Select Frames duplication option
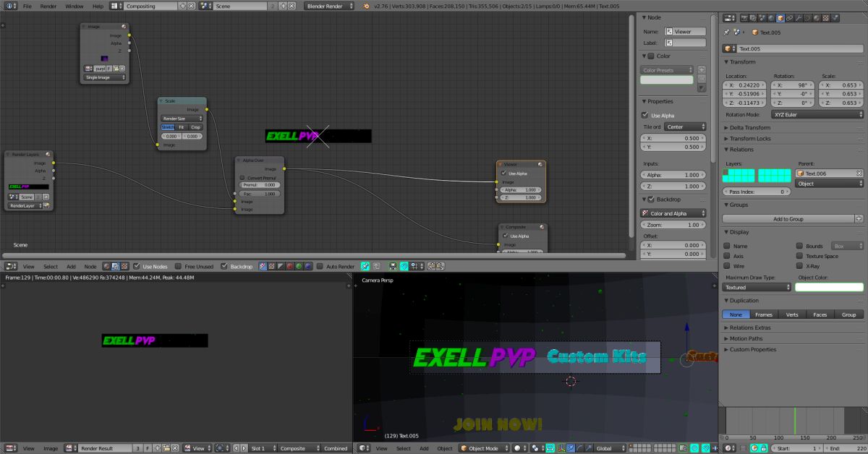868x454 pixels. [x=764, y=314]
